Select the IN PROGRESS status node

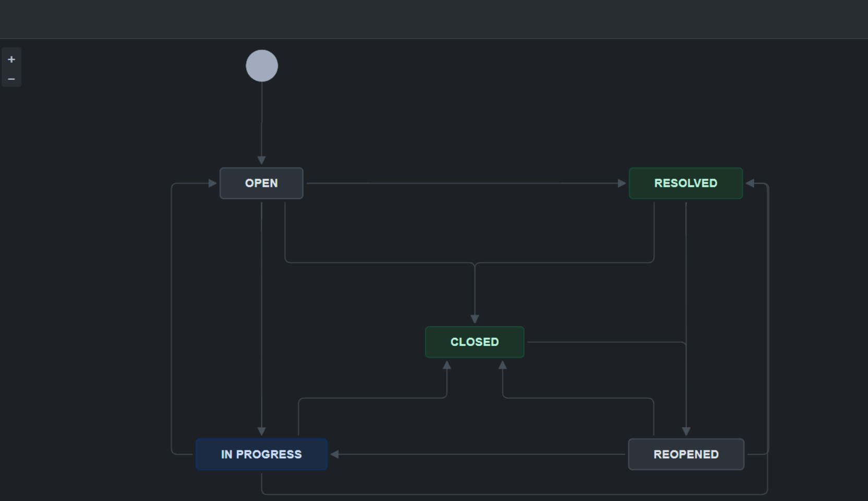pyautogui.click(x=261, y=454)
